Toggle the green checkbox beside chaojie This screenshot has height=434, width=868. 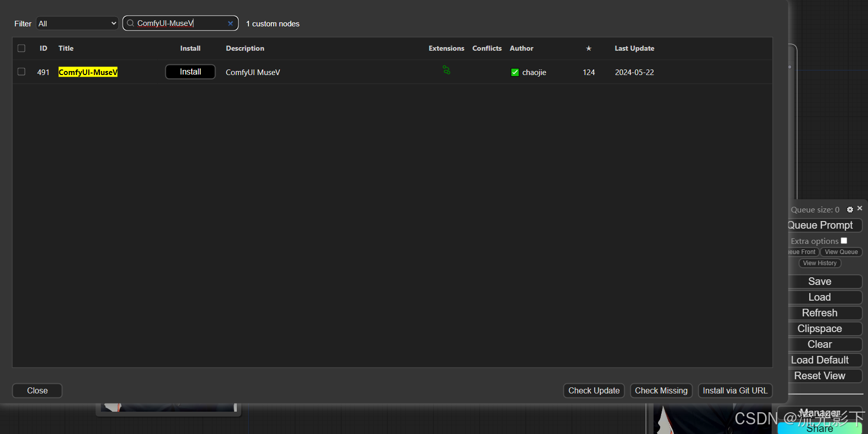tap(515, 72)
